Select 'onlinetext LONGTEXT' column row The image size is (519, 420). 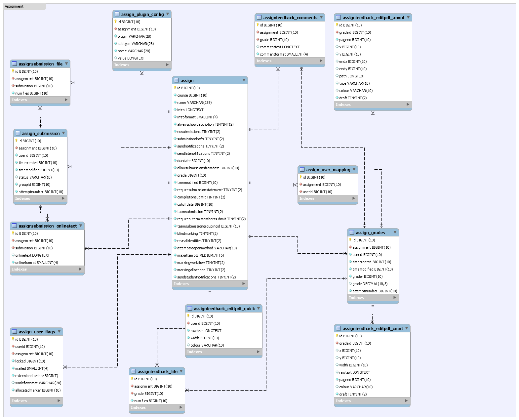click(x=47, y=255)
